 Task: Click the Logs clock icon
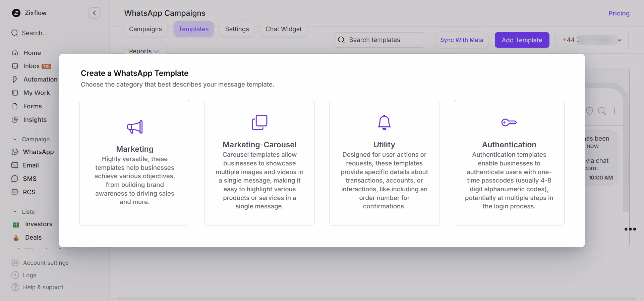(15, 275)
